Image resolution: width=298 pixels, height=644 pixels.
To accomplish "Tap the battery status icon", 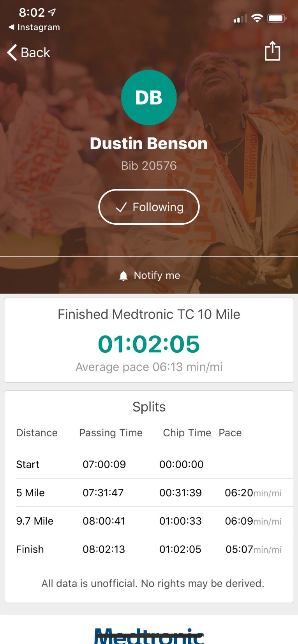I will click(277, 18).
